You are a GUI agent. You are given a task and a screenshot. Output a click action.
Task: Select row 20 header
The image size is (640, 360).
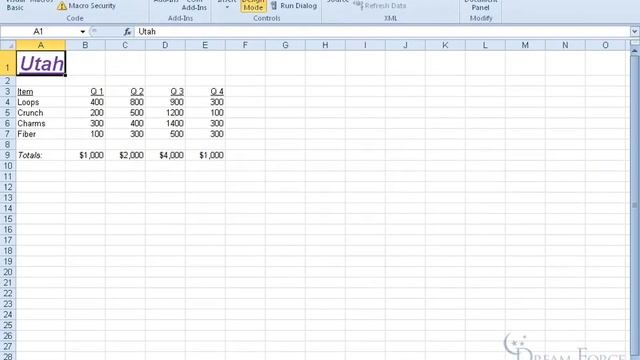point(8,272)
